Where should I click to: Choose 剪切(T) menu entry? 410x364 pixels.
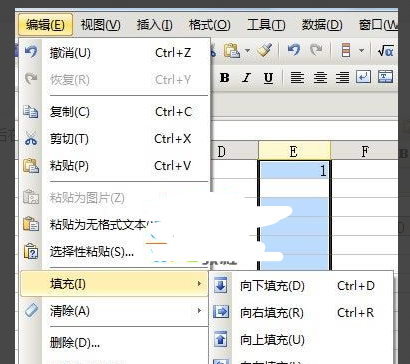coord(114,139)
